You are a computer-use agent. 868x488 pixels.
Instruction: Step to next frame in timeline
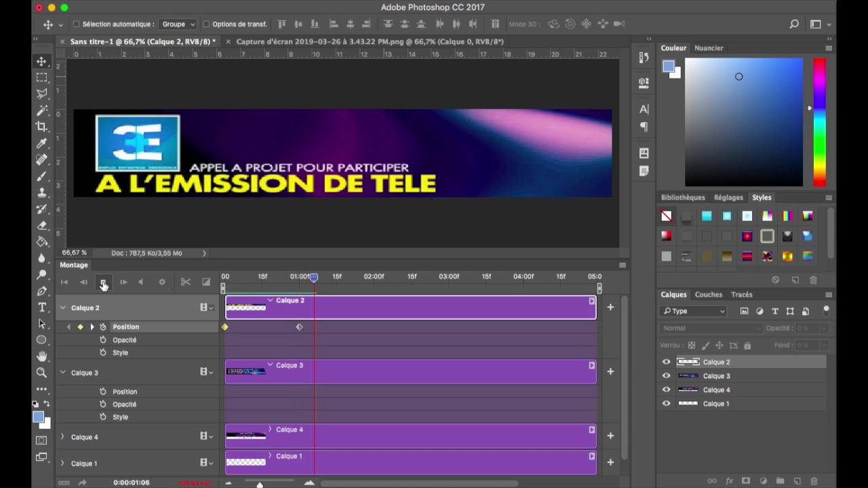coord(123,282)
